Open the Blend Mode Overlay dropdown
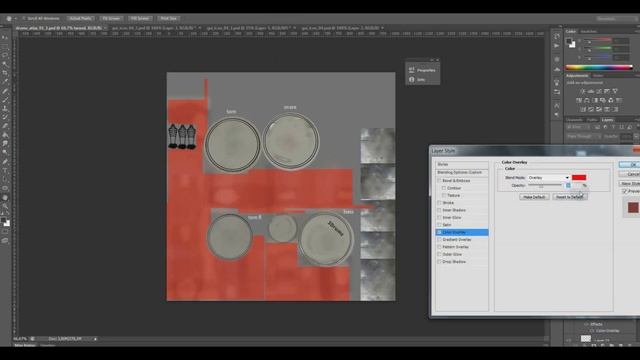The image size is (640, 360). click(x=549, y=178)
